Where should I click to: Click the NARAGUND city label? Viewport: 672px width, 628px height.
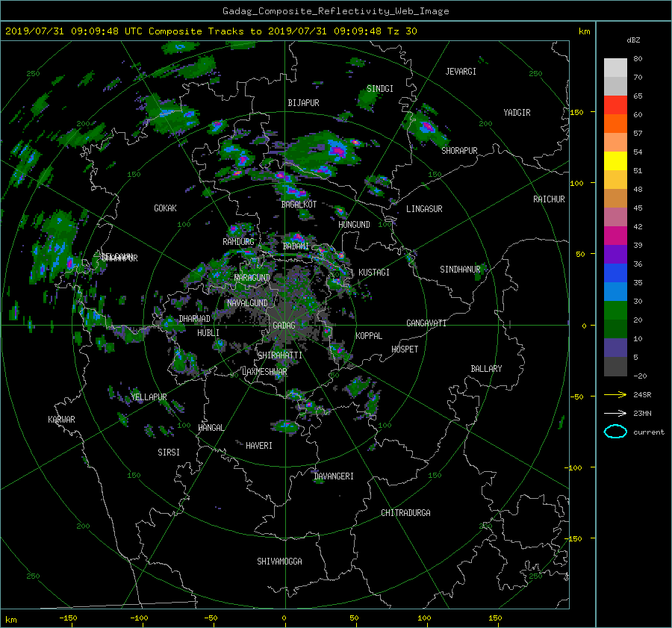coord(252,277)
